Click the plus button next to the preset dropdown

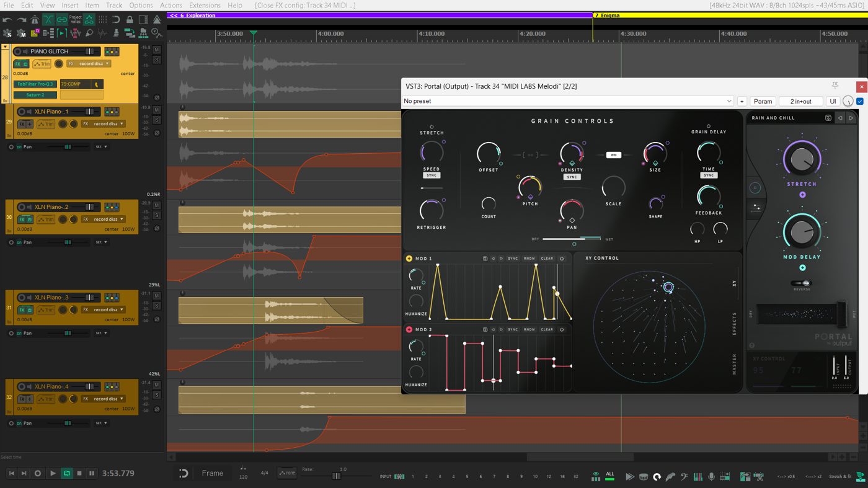coord(742,101)
